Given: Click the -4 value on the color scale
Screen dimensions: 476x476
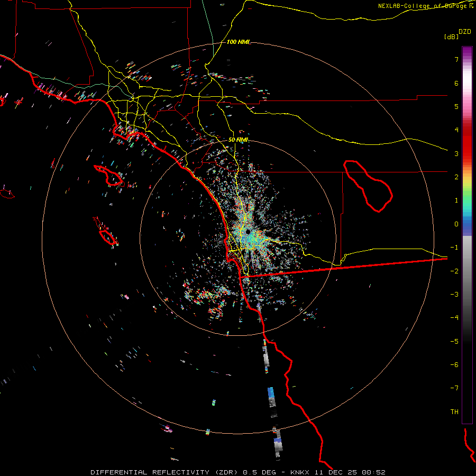Looking at the screenshot, I should [x=454, y=318].
